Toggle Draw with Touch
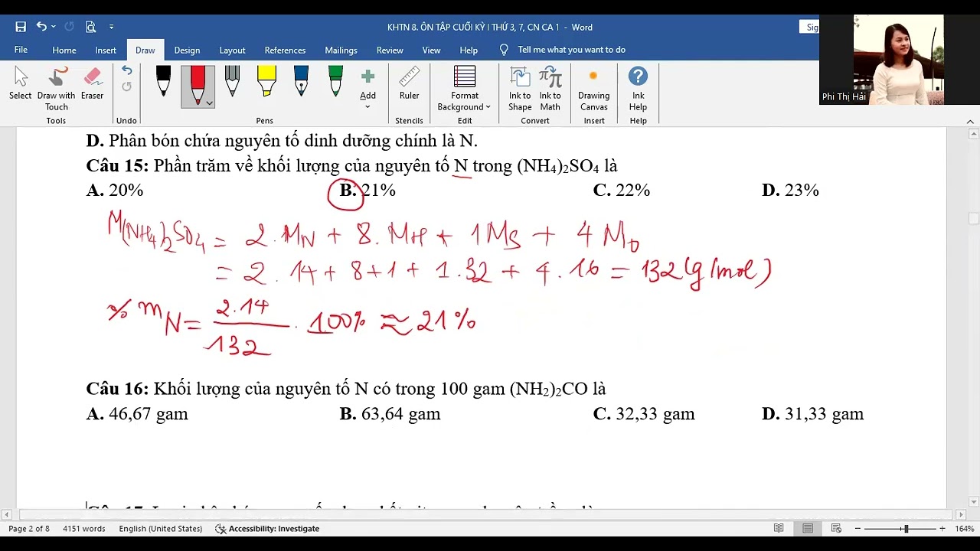 point(57,89)
